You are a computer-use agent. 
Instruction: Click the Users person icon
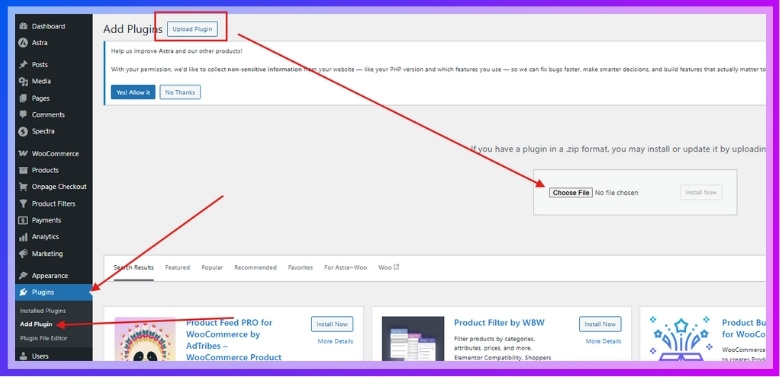tap(23, 356)
